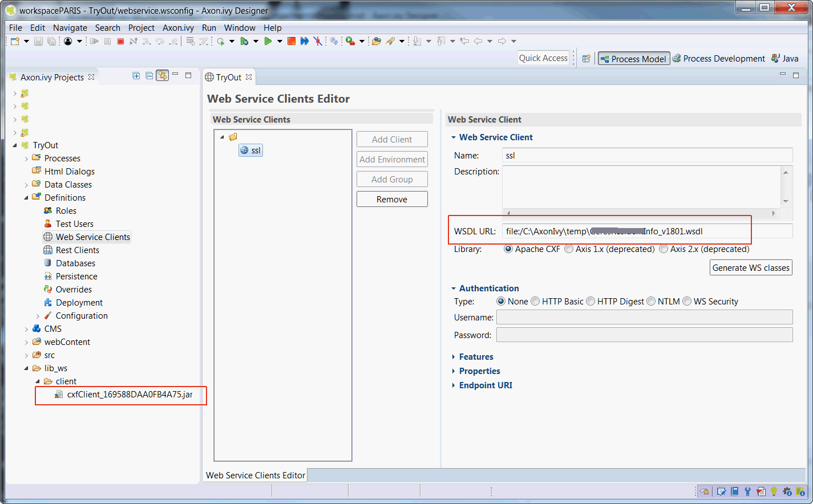Select NTLM authentication type
813x504 pixels.
pos(651,301)
